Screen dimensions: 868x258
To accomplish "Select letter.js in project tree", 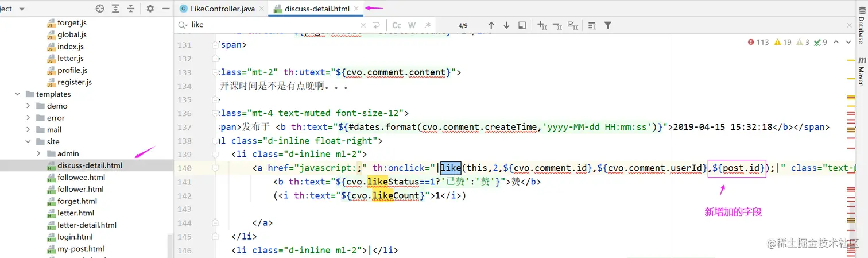I will coord(70,58).
